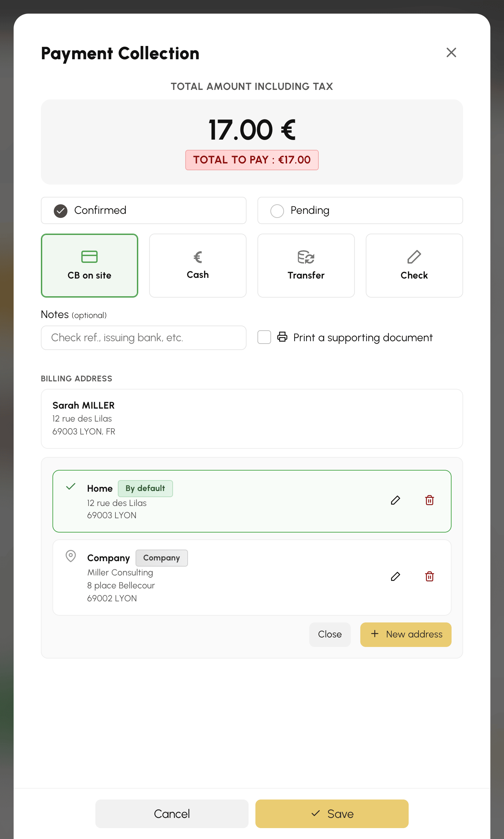Edit the Company address with pencil icon
The image size is (504, 839).
pos(395,576)
